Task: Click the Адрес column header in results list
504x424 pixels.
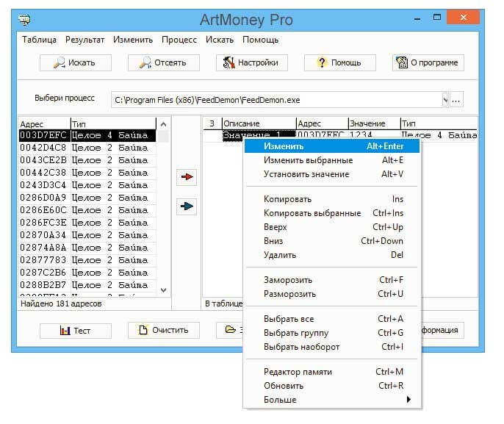Action: [x=45, y=123]
